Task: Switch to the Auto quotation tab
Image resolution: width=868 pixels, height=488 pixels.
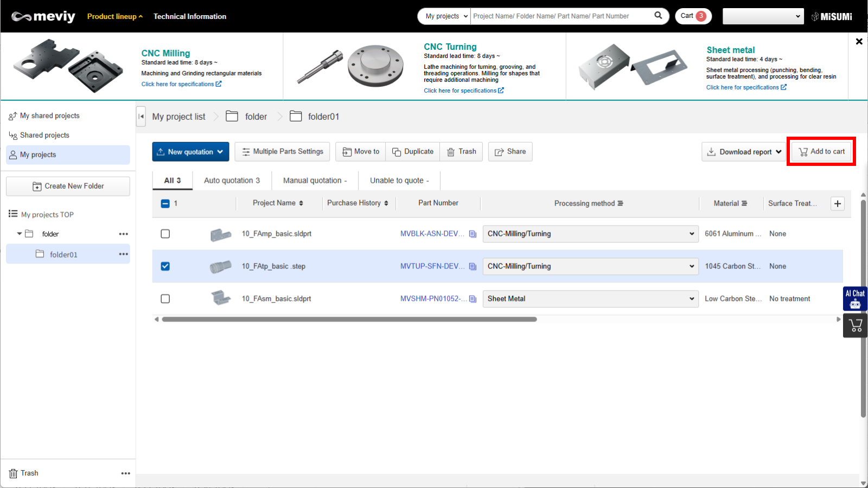Action: (232, 181)
